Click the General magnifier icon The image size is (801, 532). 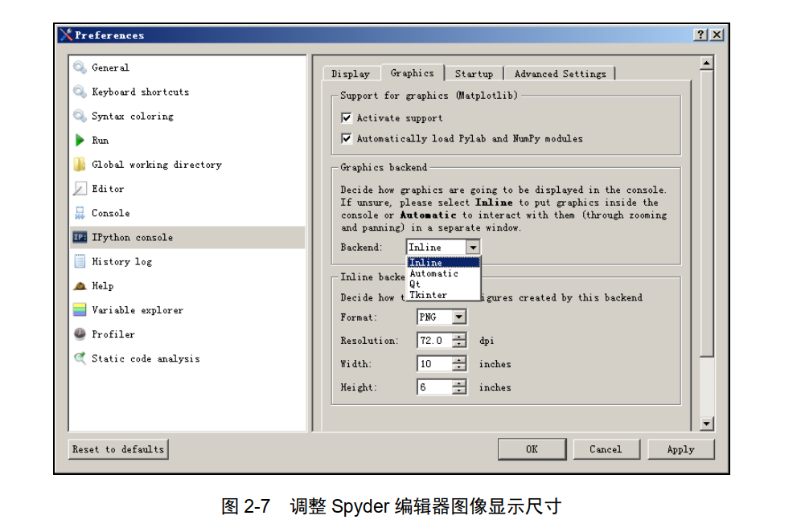(x=80, y=68)
